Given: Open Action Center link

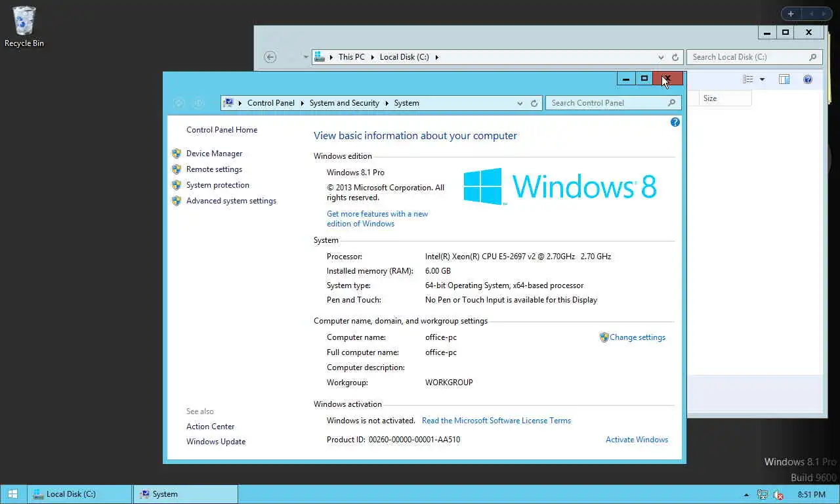Looking at the screenshot, I should click(210, 427).
